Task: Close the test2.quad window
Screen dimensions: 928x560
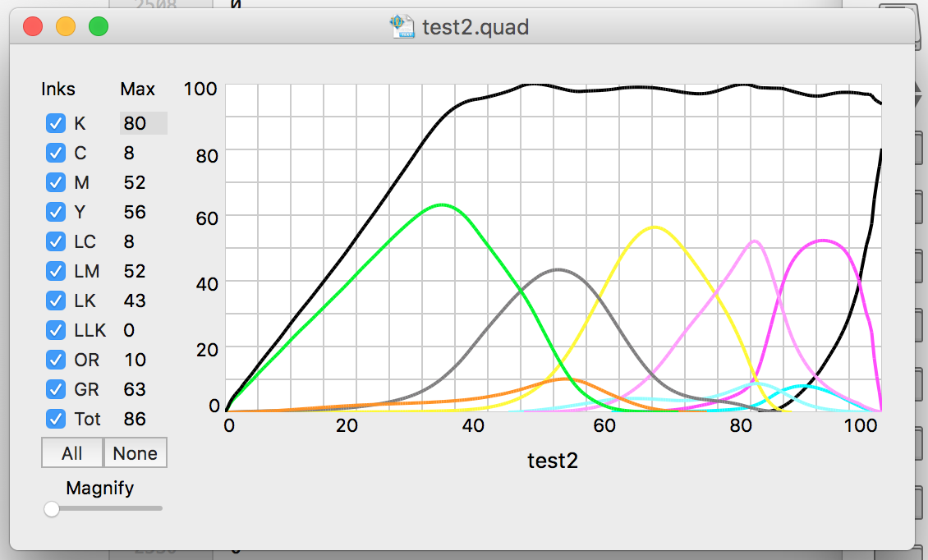Action: point(33,27)
